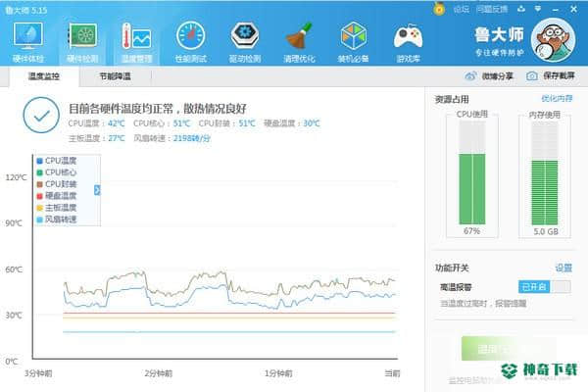Click the 1分钟前 time axis label

click(278, 373)
